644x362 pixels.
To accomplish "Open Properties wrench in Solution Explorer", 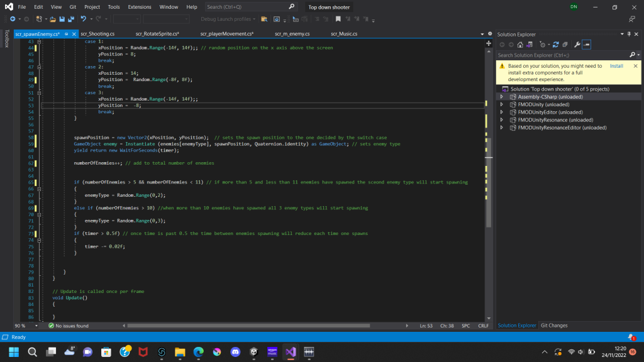I will click(577, 45).
